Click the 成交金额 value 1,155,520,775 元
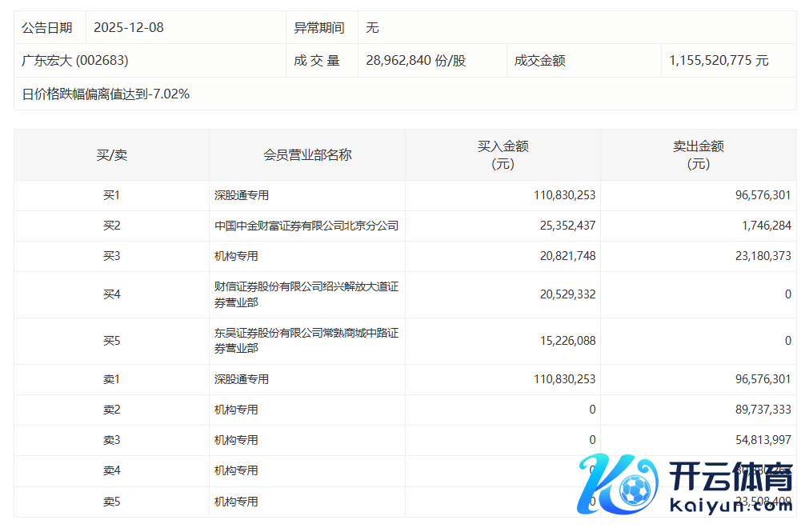This screenshot has height=532, width=805. tap(718, 61)
